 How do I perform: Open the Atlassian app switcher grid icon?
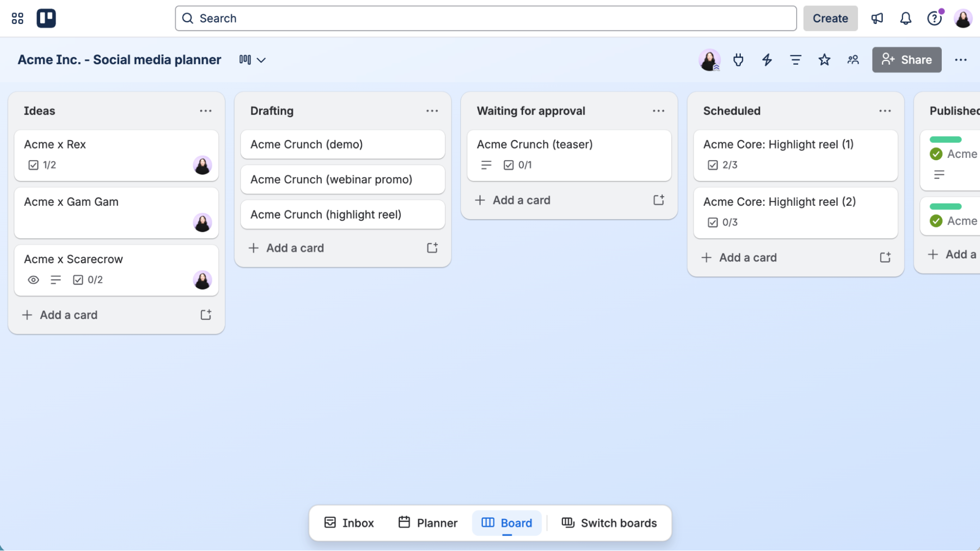click(18, 18)
